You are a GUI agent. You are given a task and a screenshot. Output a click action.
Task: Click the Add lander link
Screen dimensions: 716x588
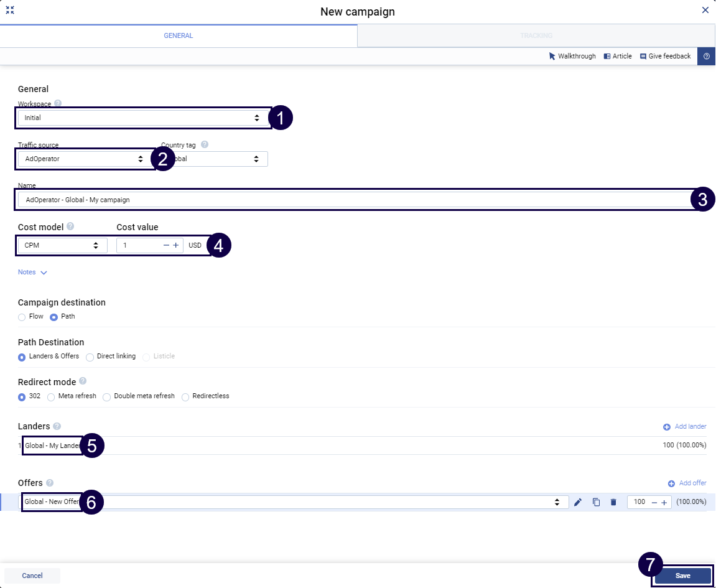pyautogui.click(x=685, y=427)
